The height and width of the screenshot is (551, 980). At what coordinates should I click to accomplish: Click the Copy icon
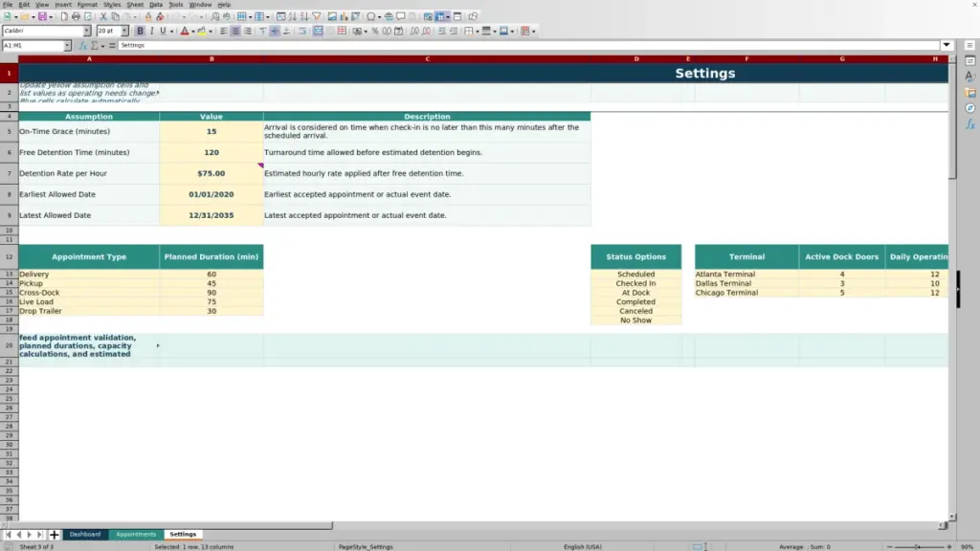coord(115,16)
